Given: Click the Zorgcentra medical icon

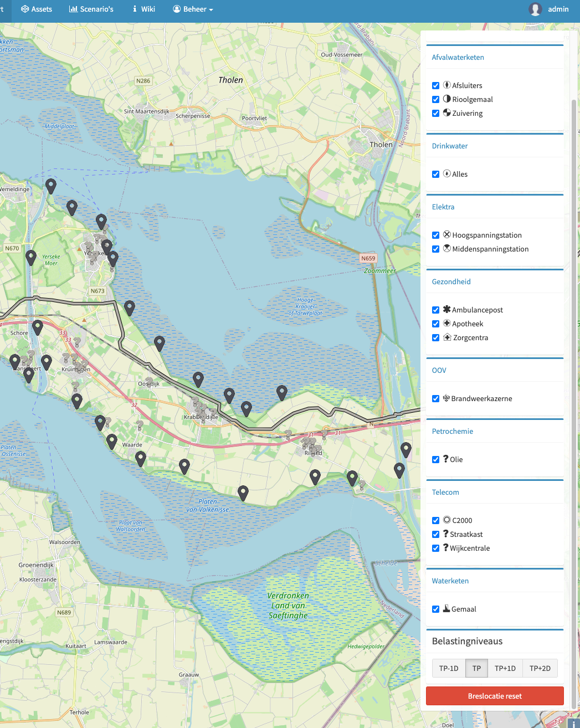Looking at the screenshot, I should (x=448, y=337).
